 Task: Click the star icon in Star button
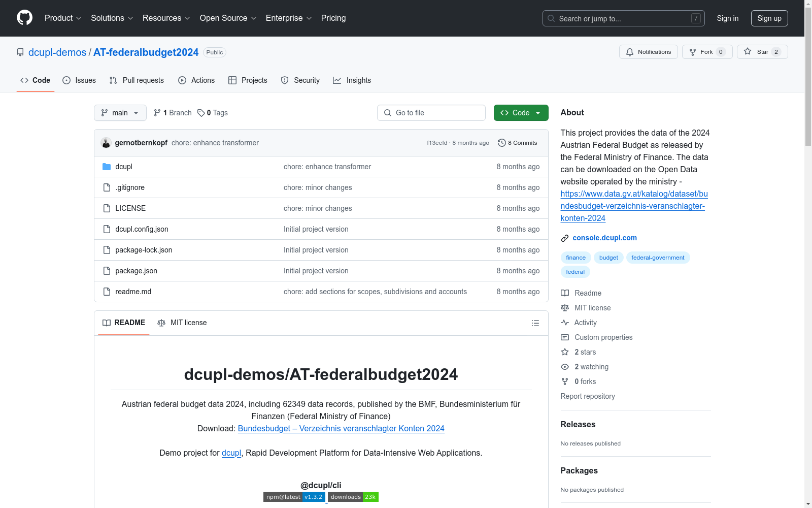pyautogui.click(x=748, y=51)
